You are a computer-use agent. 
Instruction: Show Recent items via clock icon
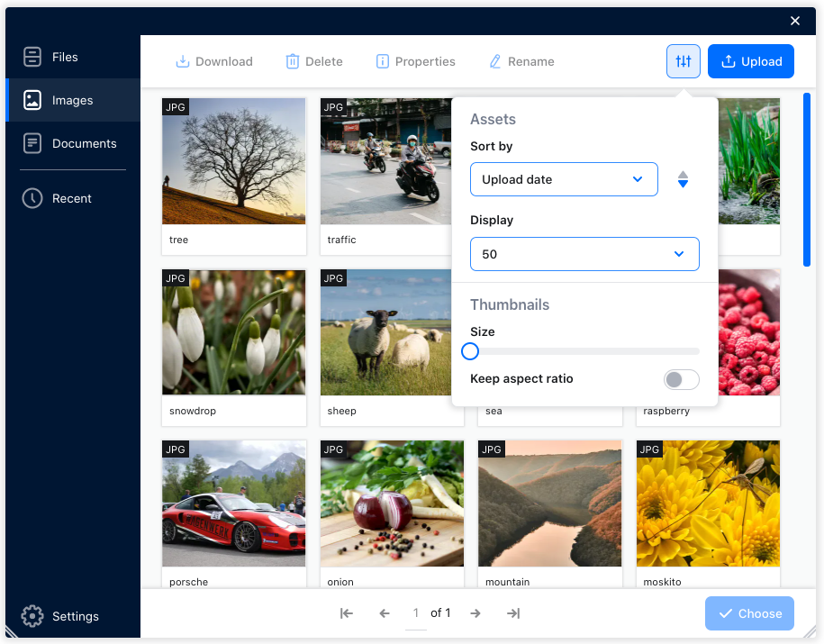tap(32, 198)
